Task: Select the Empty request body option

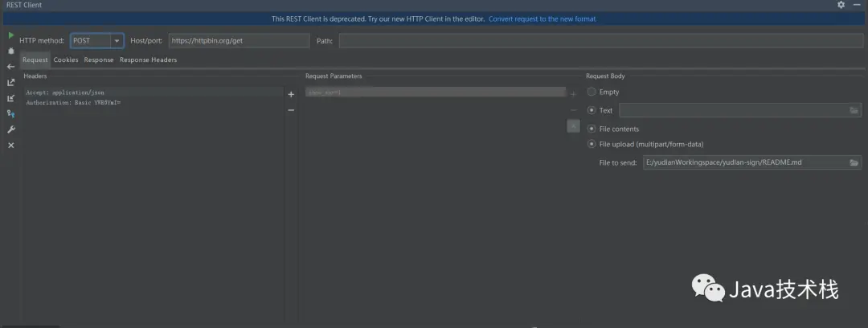Action: click(592, 92)
